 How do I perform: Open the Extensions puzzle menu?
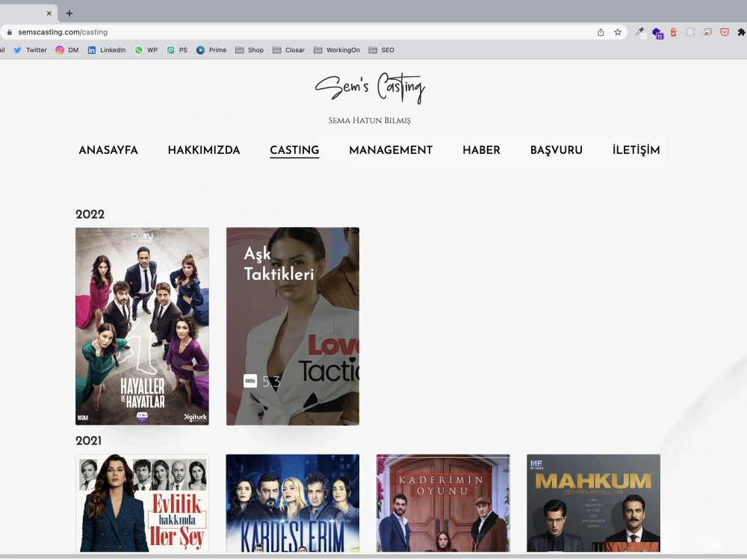[741, 32]
